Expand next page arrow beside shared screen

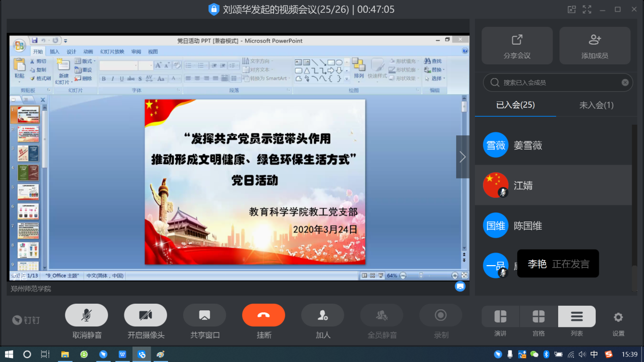462,157
